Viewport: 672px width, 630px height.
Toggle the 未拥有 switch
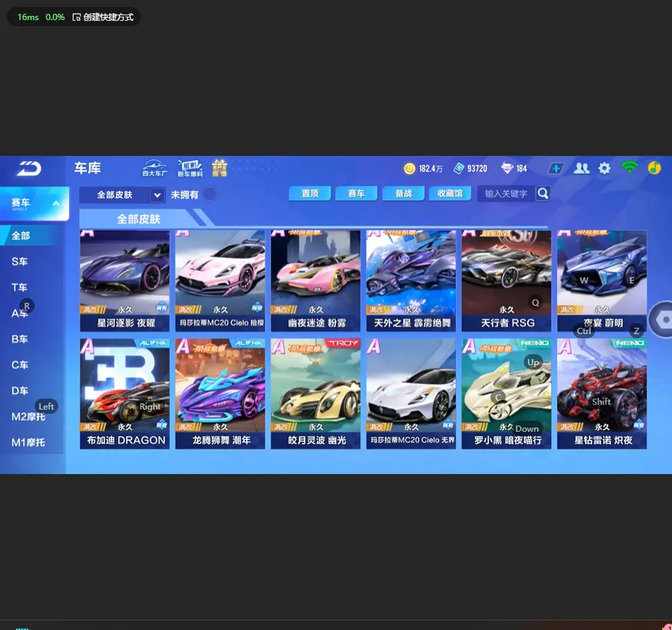click(210, 194)
